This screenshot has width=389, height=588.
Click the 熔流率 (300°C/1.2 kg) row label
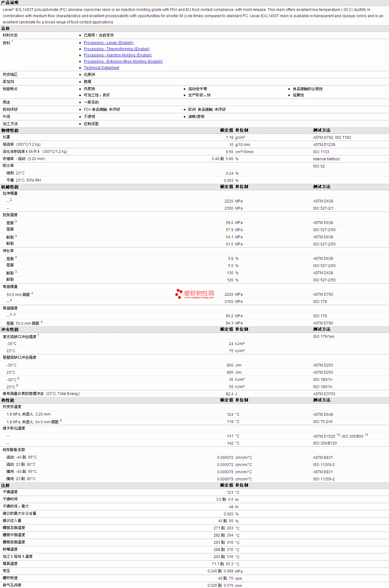coord(22,144)
